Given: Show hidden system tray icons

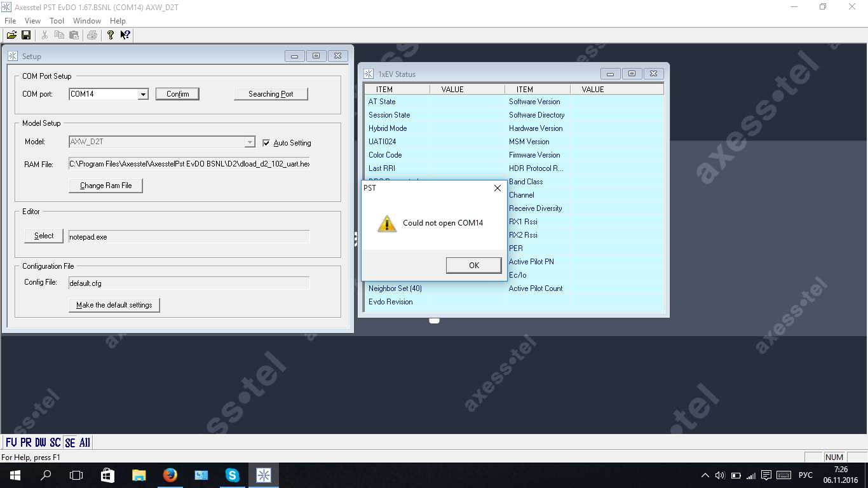Looking at the screenshot, I should (705, 475).
